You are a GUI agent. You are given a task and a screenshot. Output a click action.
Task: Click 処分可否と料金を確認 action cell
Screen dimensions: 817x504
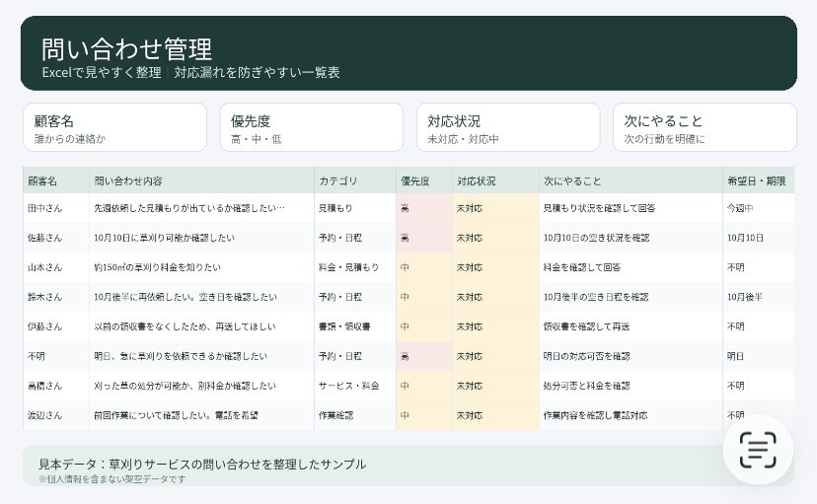(x=631, y=387)
